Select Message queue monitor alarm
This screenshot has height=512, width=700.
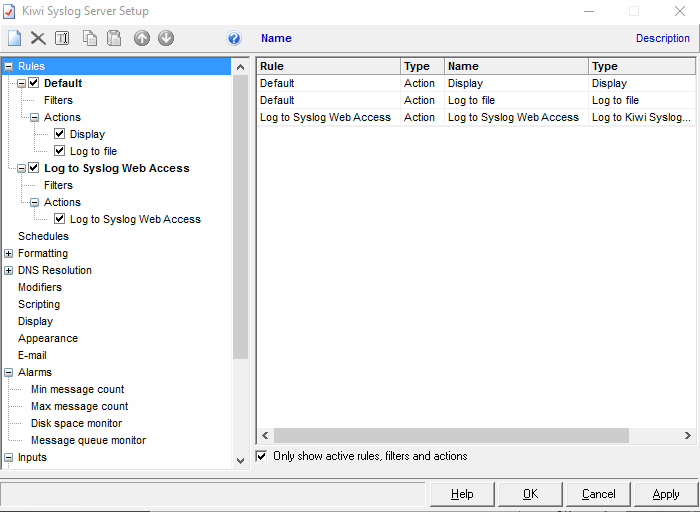pos(88,440)
